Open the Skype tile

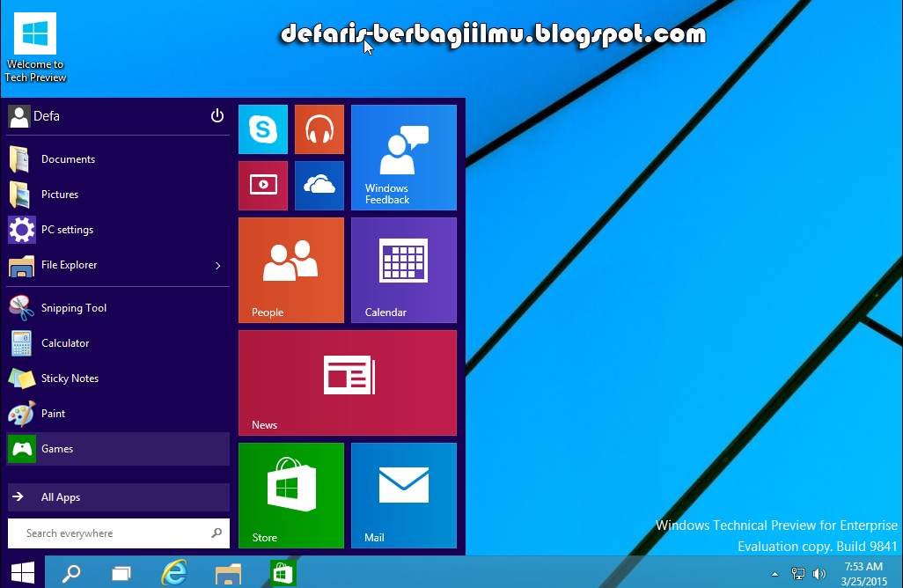click(262, 129)
